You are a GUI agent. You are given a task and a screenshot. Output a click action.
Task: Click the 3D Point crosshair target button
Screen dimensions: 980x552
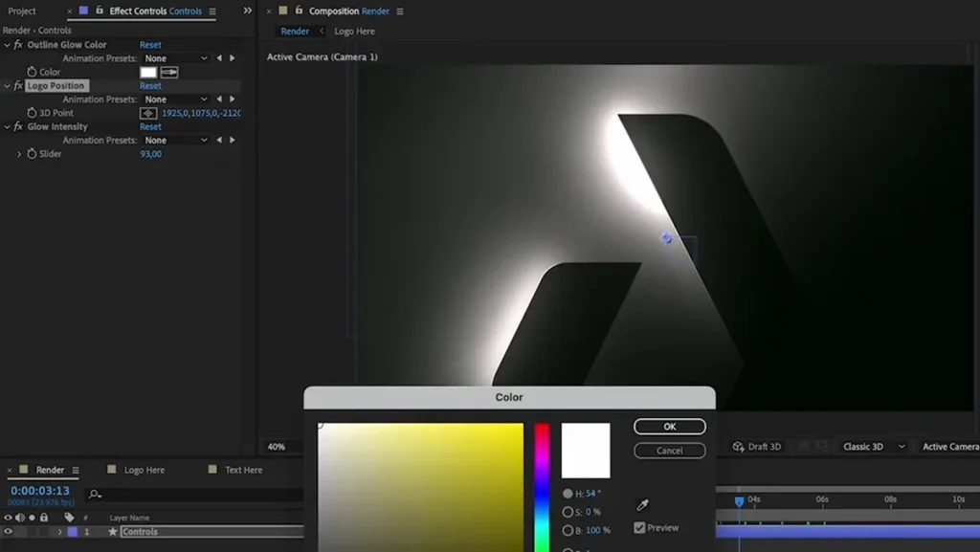(148, 114)
